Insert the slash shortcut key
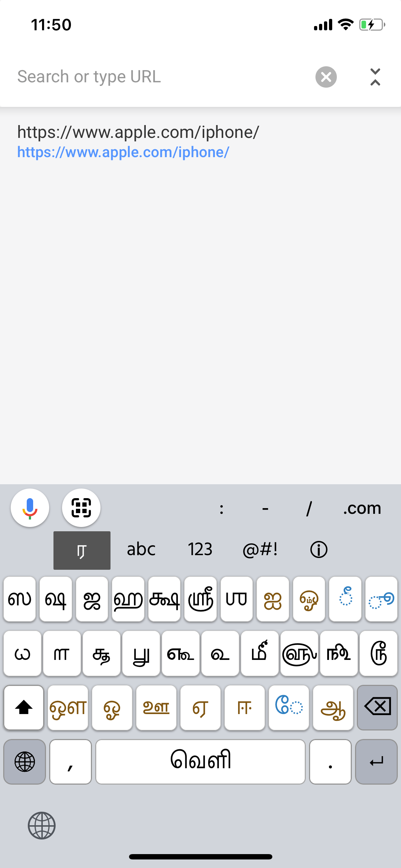 (309, 508)
